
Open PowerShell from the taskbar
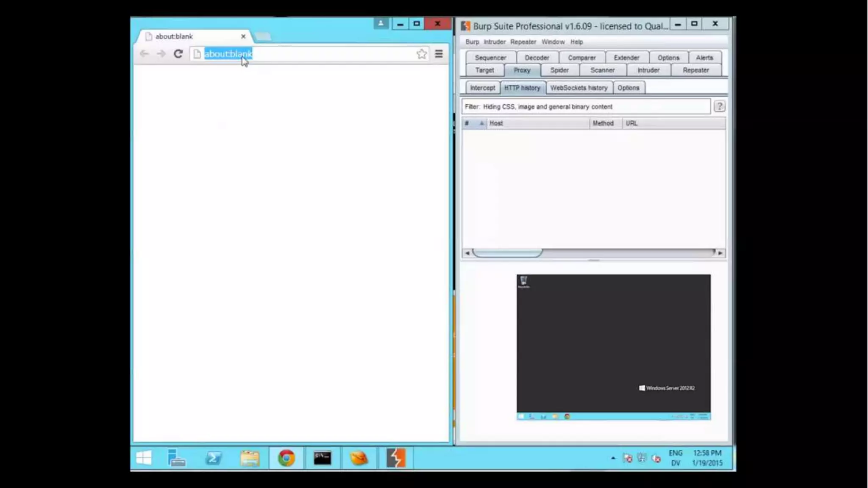pyautogui.click(x=213, y=458)
